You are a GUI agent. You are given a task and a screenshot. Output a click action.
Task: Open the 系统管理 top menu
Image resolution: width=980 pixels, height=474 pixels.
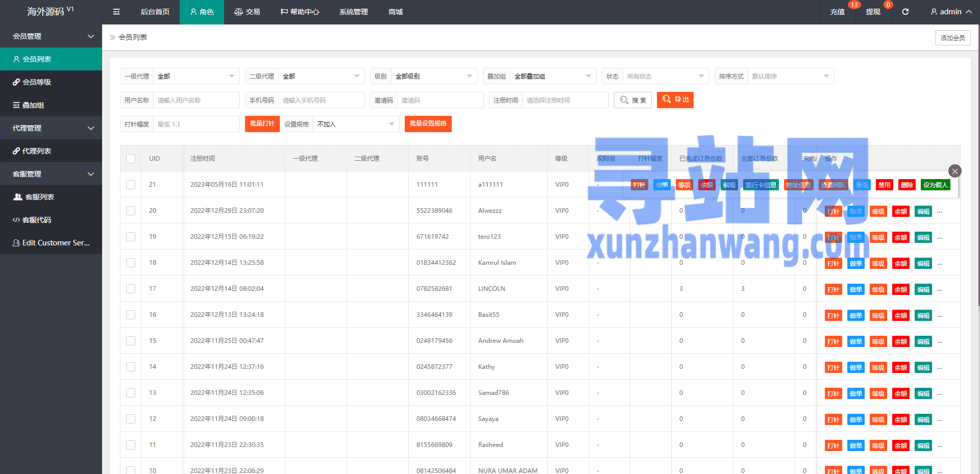point(354,12)
